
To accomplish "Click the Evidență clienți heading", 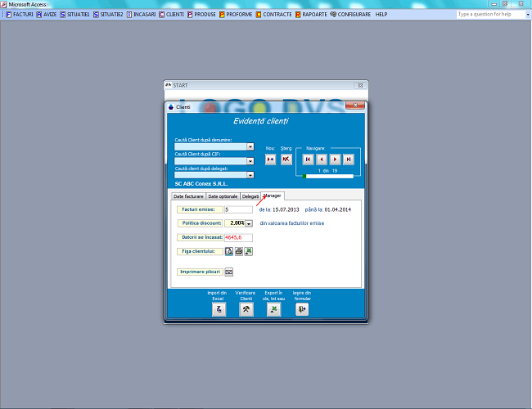I will point(260,121).
